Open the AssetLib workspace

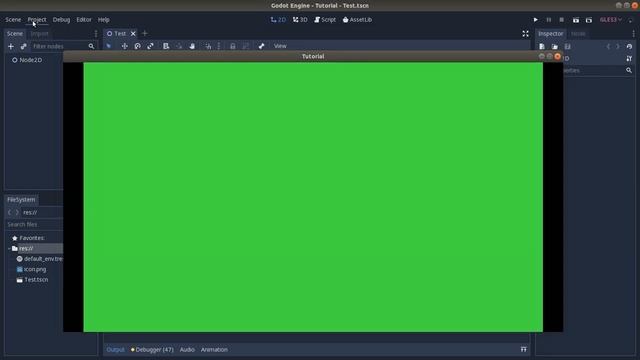357,20
